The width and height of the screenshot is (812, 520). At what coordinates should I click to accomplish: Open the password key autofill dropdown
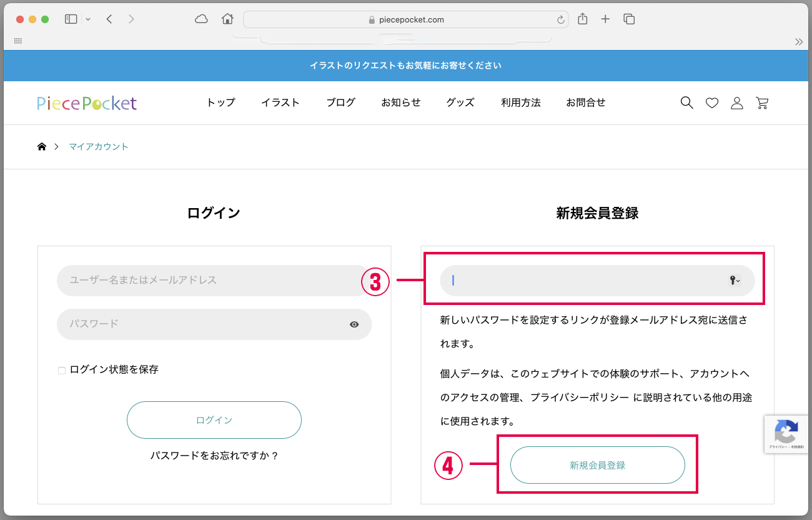click(x=735, y=281)
